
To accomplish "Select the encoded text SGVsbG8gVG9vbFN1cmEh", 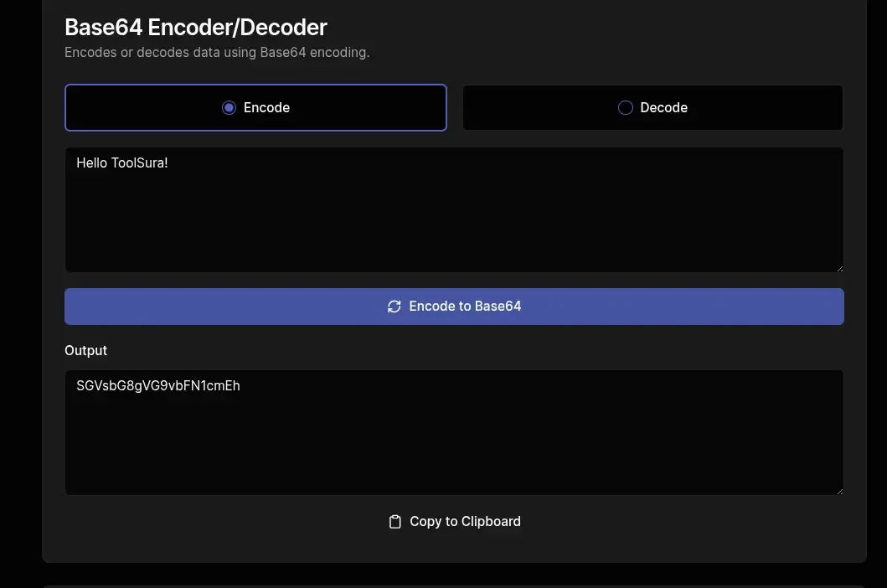I will [158, 385].
